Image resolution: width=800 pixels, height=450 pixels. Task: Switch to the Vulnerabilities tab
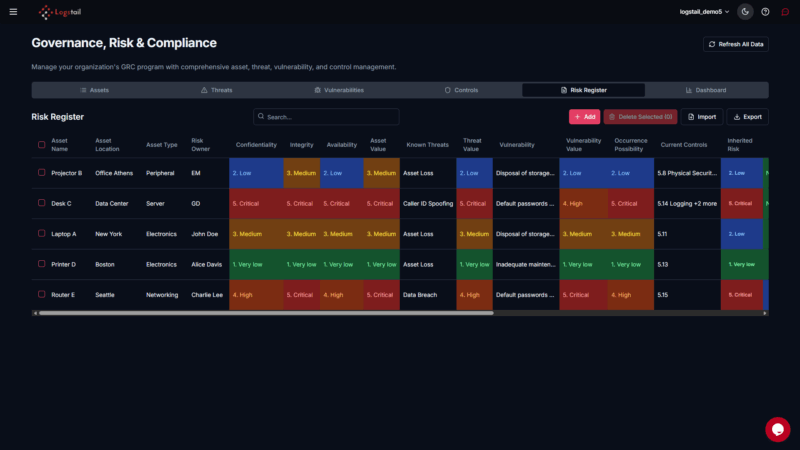click(x=338, y=90)
